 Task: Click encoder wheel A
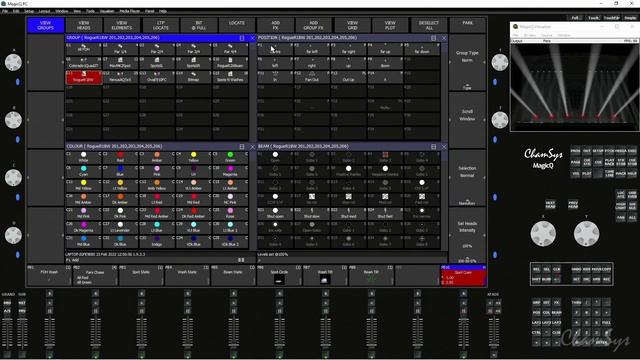(x=13, y=62)
